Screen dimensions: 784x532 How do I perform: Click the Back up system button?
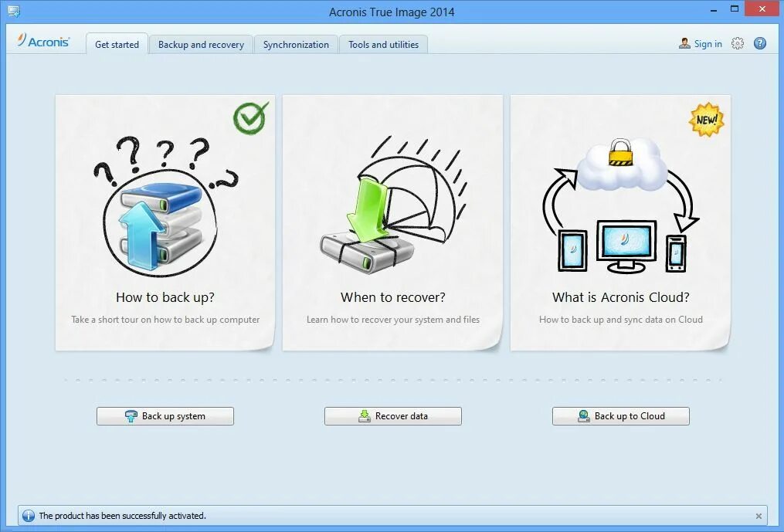click(x=165, y=416)
